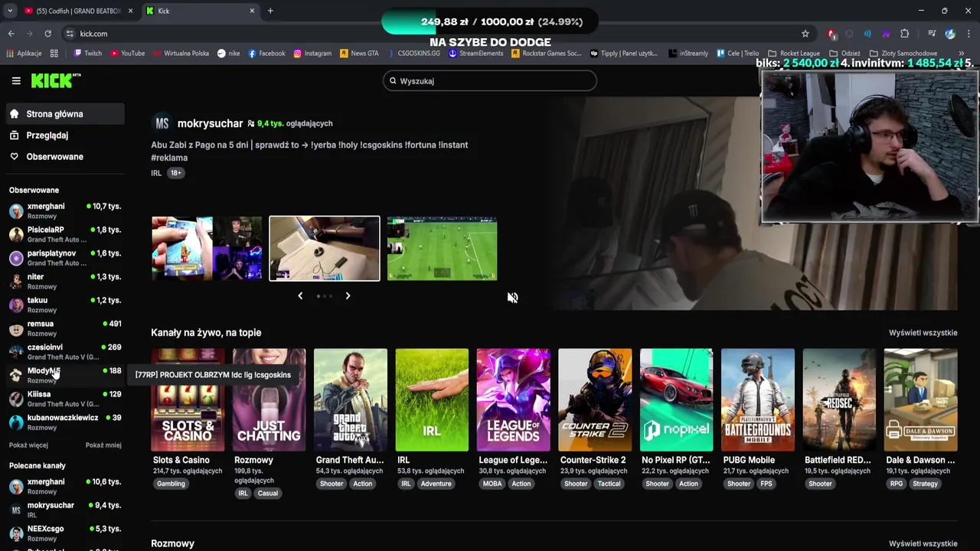Screen dimensions: 980x551
Task: Open the hamburger sidebar menu
Action: [16, 80]
